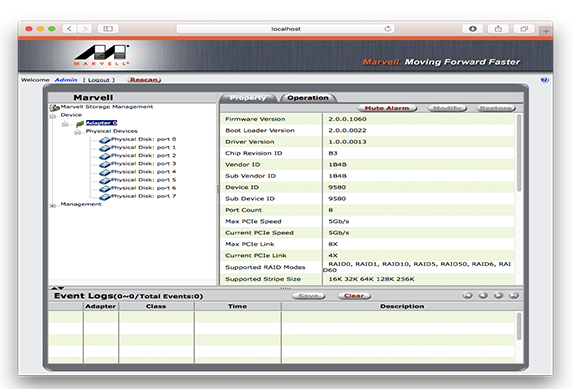Click the Marvell Storage Management root icon
The height and width of the screenshot is (389, 572).
(x=55, y=107)
